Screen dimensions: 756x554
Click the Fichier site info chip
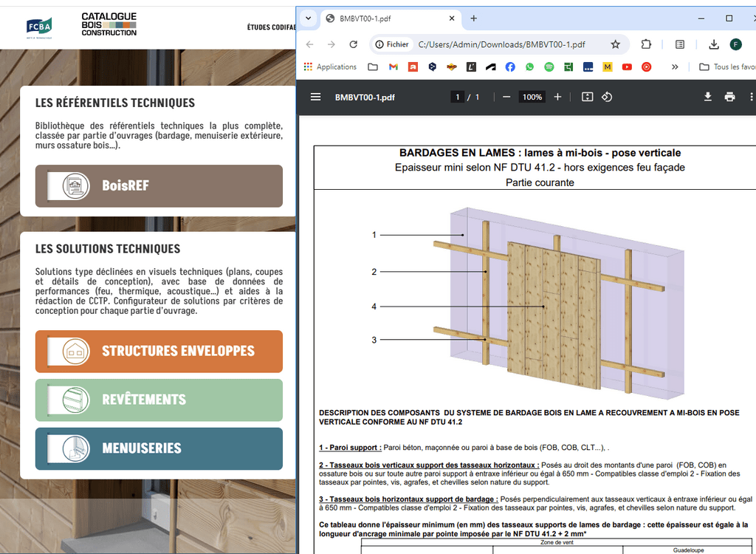pos(392,44)
